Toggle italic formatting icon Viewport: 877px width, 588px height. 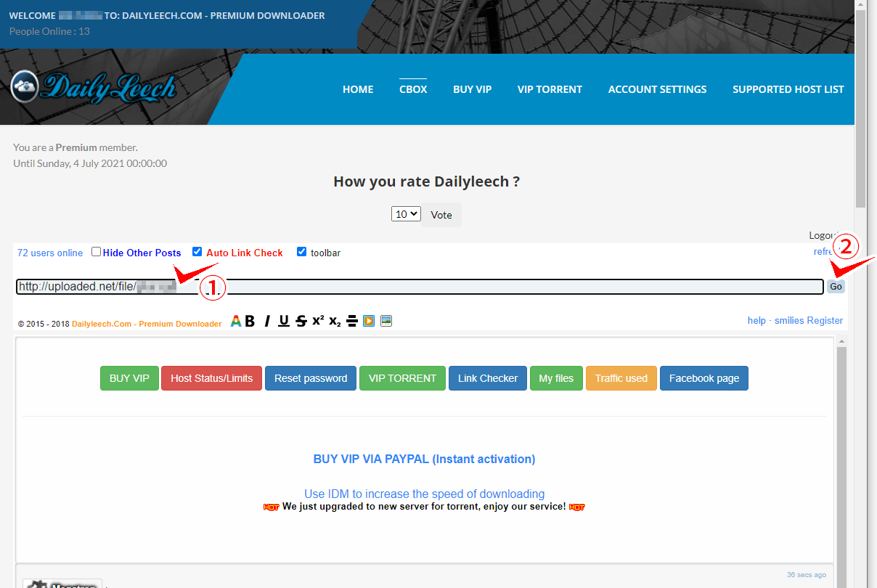point(267,321)
